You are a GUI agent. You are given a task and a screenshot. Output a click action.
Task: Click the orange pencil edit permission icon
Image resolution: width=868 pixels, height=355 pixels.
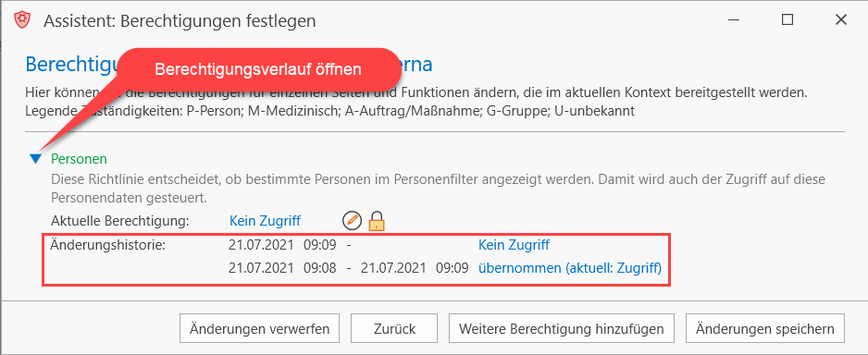352,221
